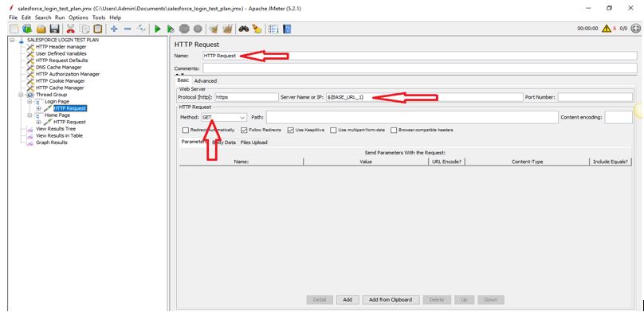Screen dimensions: 644x312
Task: Click in the Comments input field
Action: pyautogui.click(x=420, y=68)
